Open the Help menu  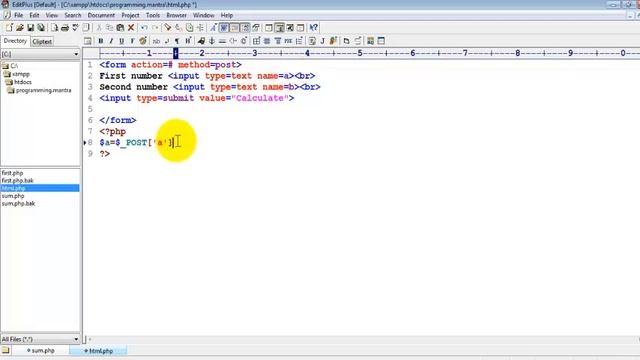pos(227,15)
